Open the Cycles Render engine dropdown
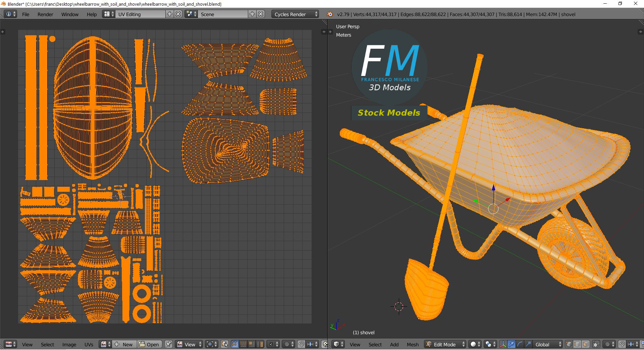This screenshot has height=350, width=644. coord(295,14)
